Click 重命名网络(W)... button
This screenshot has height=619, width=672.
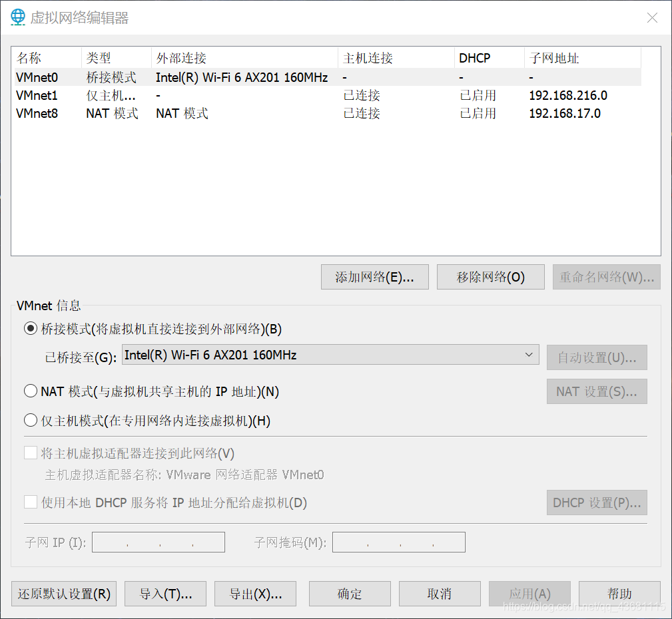click(x=607, y=277)
